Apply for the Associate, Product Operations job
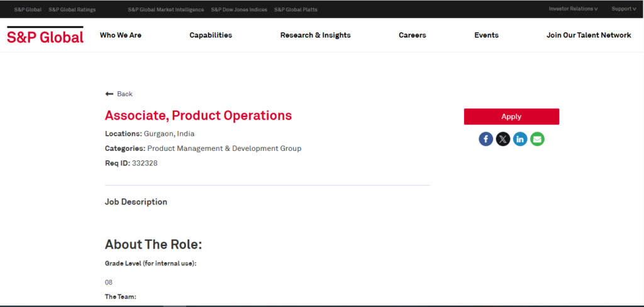Screen dimensions: 644x307 point(511,117)
